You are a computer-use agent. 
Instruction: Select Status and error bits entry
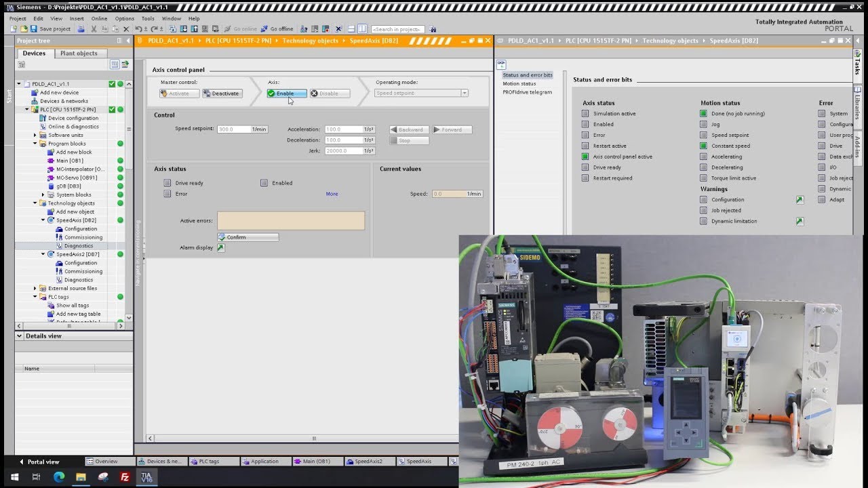click(x=528, y=75)
